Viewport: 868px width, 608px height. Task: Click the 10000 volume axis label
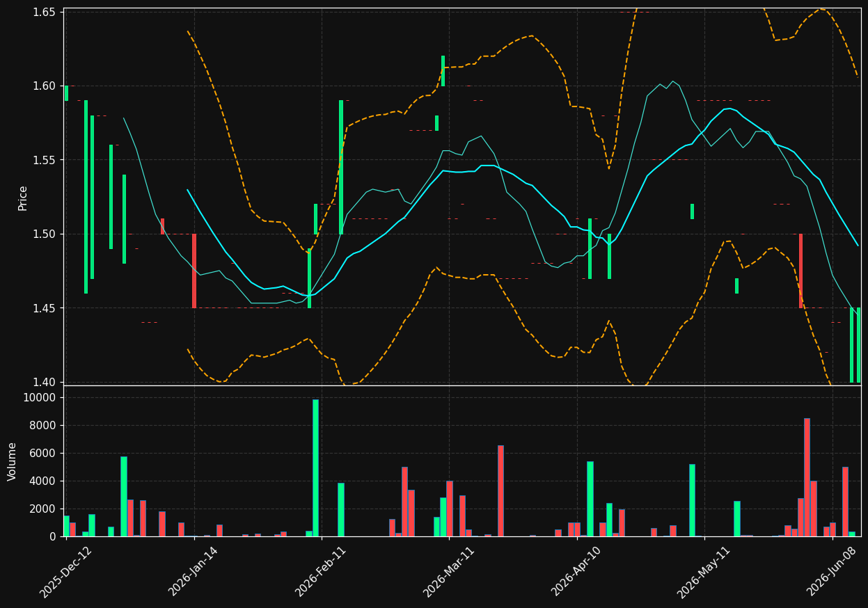click(40, 398)
